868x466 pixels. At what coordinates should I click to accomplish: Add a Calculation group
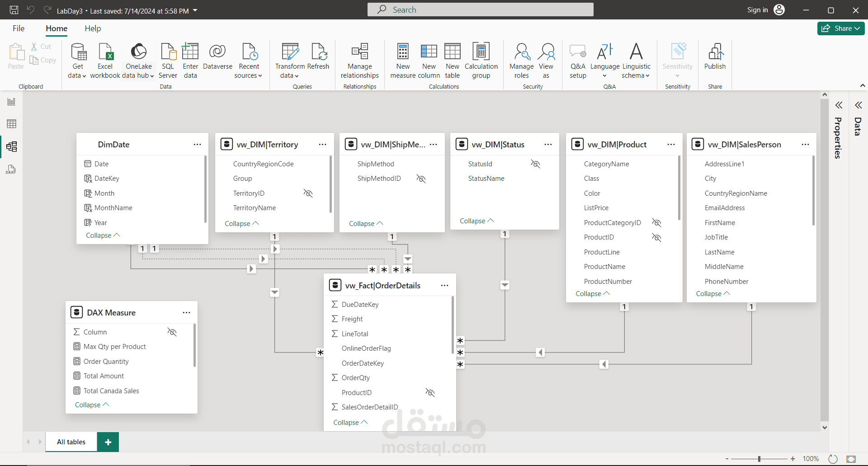pyautogui.click(x=481, y=61)
